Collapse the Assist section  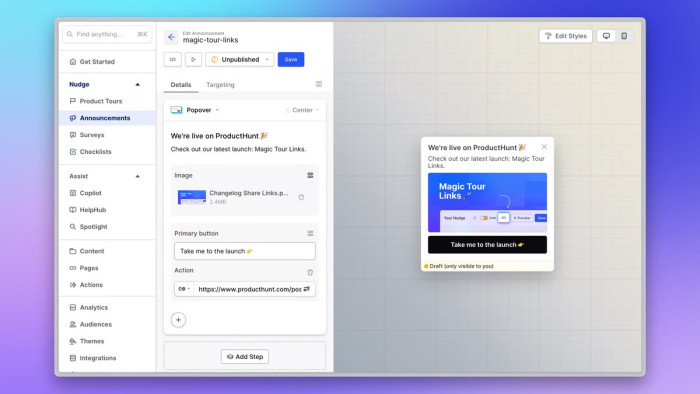[138, 176]
